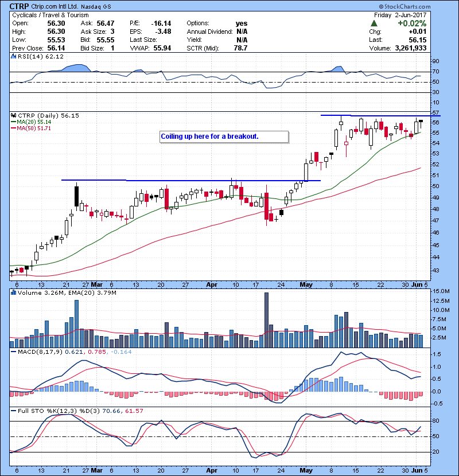Viewport: 459px width, 476px height.
Task: Click the lower blue resistance line near 50.5
Action: coord(190,181)
